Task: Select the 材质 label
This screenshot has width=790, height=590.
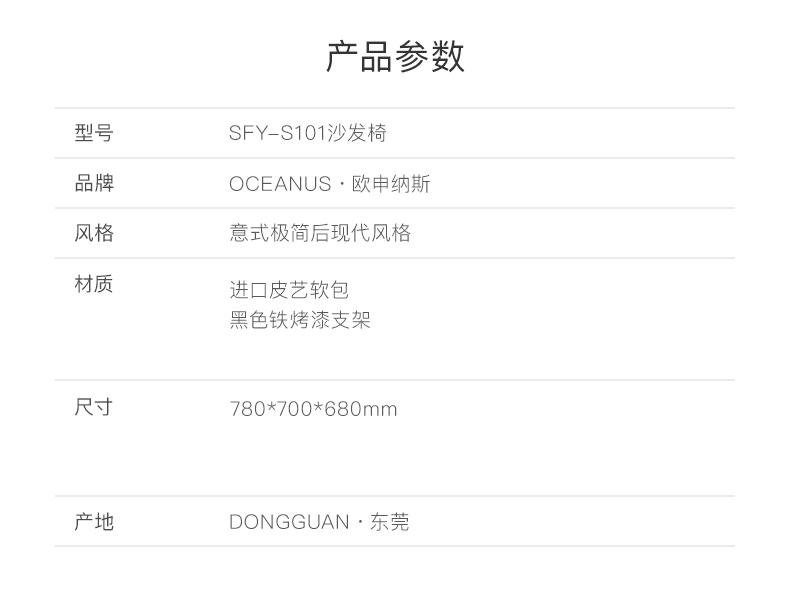Action: tap(94, 284)
